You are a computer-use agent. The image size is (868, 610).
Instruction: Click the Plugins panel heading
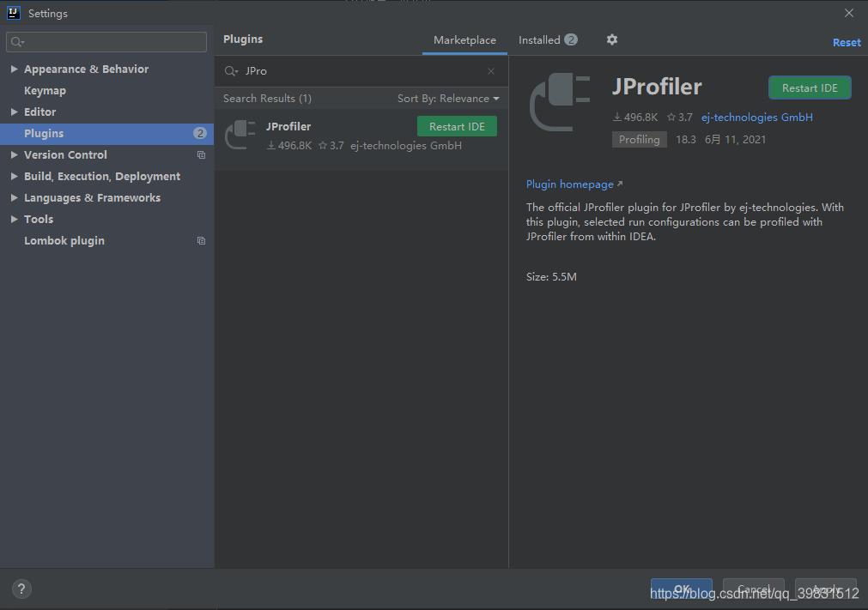coord(243,39)
